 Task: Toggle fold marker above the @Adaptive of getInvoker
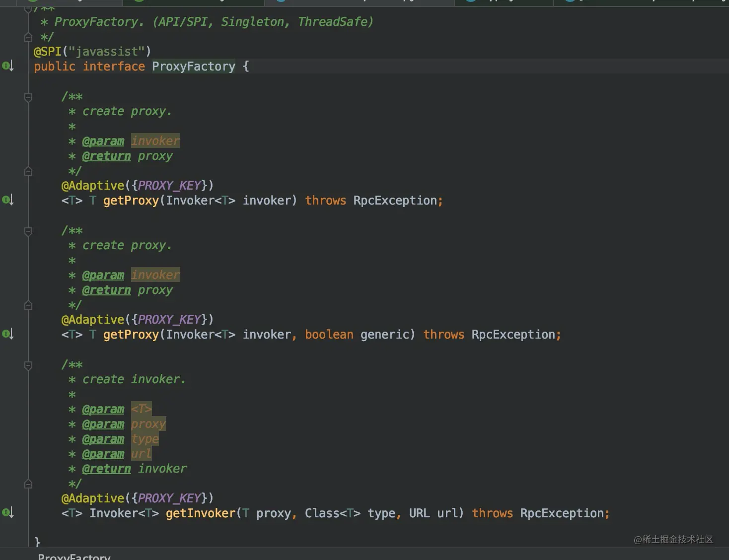click(x=28, y=484)
